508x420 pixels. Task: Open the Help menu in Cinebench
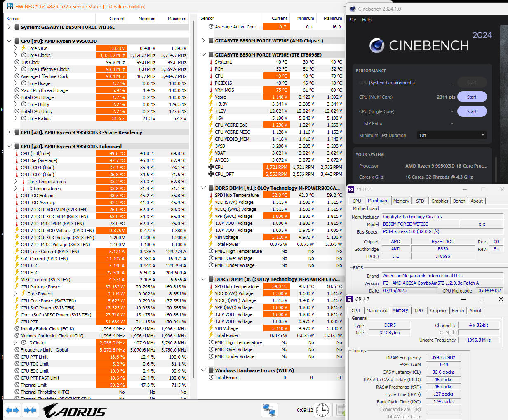point(367,20)
